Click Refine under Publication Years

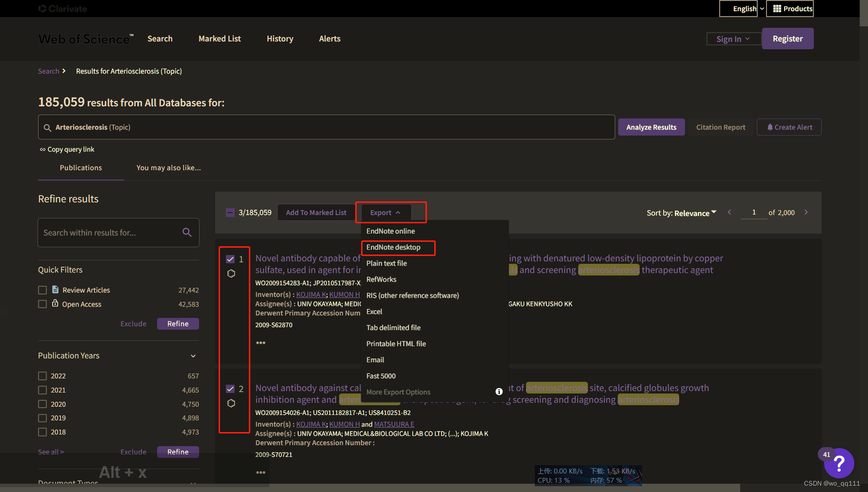(178, 452)
